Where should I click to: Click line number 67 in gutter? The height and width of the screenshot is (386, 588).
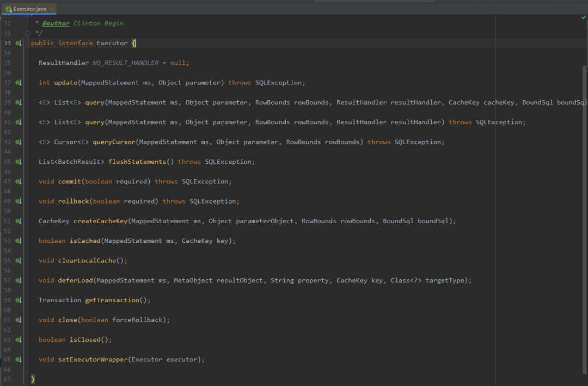7,379
